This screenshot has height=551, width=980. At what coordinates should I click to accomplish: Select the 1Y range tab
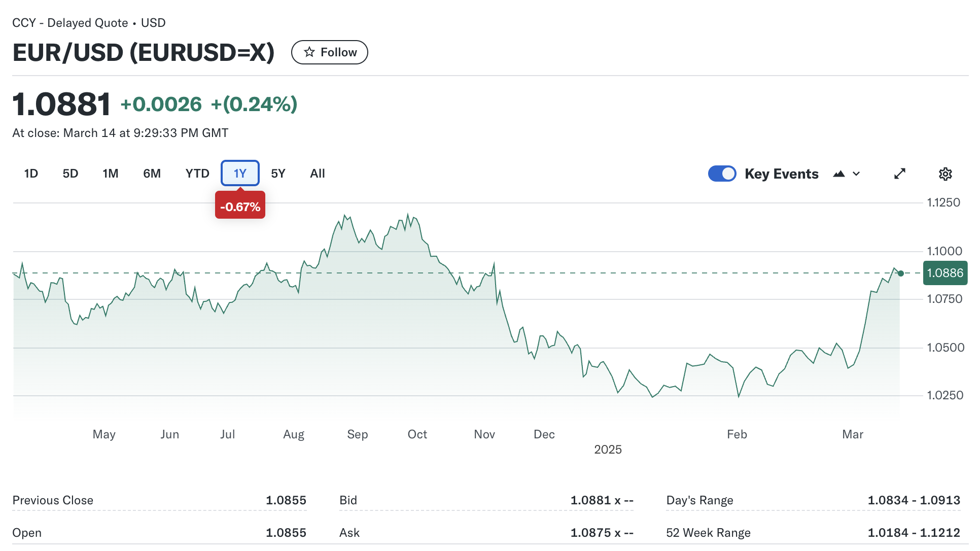point(240,174)
